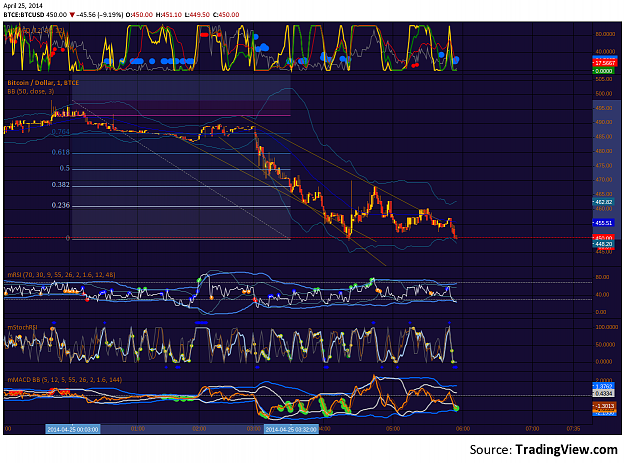Click the 0.236 Fibonacci level label
This screenshot has height=463, width=625.
tap(61, 205)
